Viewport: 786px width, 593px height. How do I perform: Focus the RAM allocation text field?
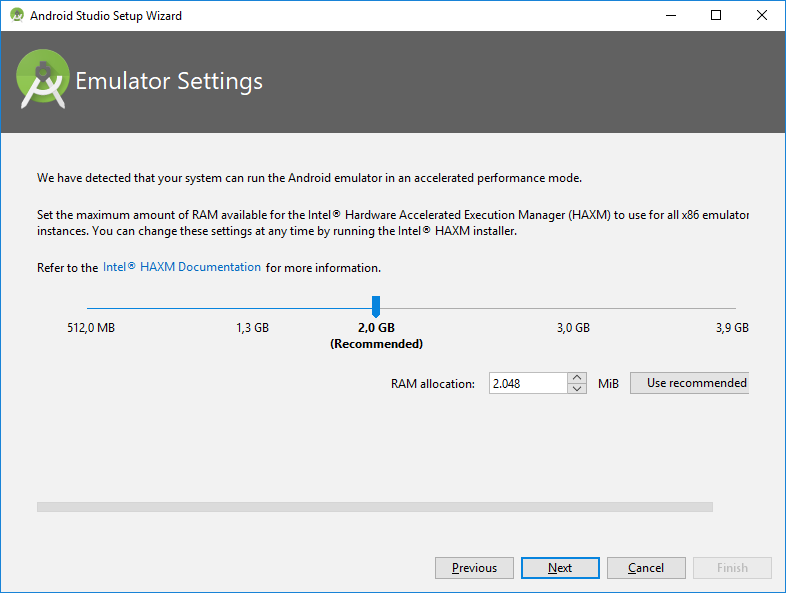pos(526,383)
